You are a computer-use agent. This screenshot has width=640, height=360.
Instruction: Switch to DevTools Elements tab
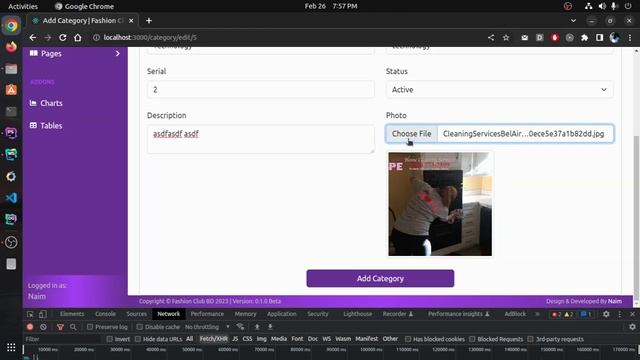click(x=72, y=314)
